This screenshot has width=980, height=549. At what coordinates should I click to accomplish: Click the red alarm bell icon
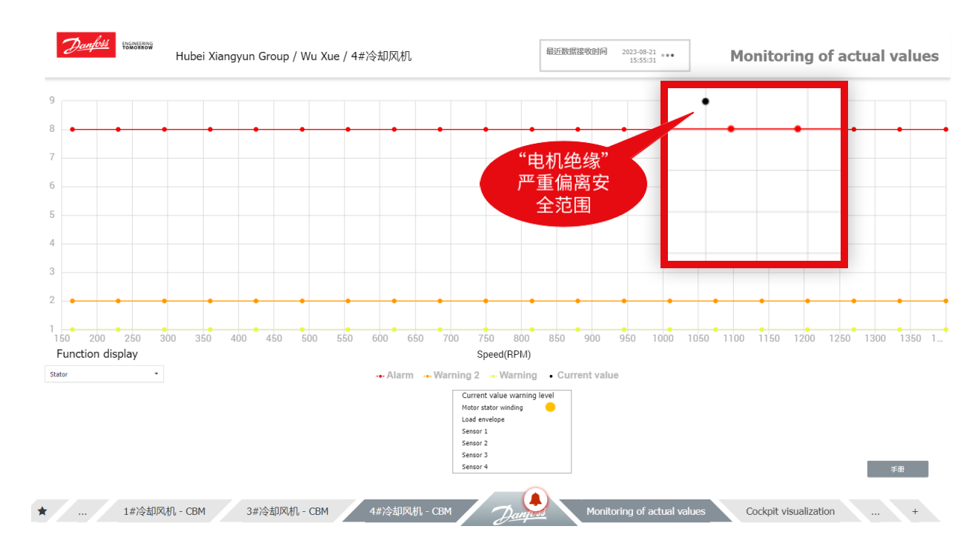click(535, 498)
